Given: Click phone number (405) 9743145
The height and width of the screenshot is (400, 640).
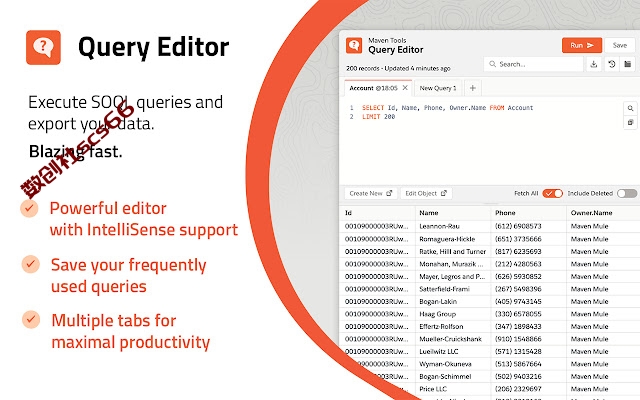Looking at the screenshot, I should pyautogui.click(x=518, y=302).
